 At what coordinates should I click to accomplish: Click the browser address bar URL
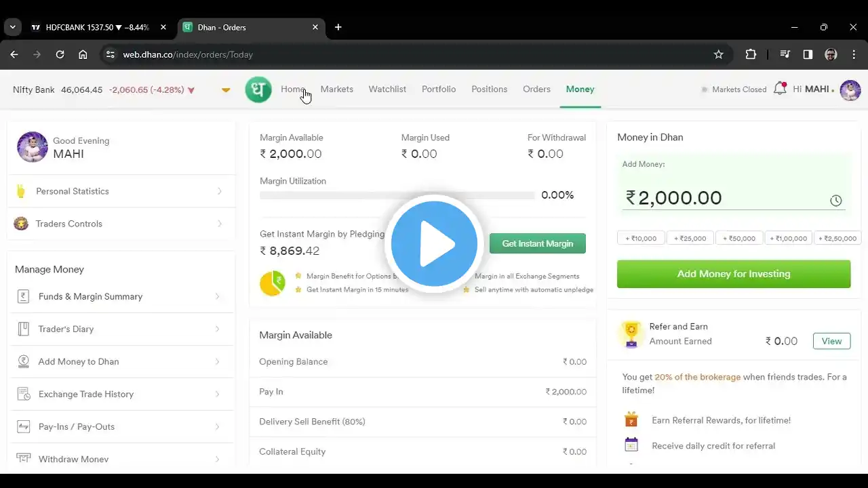click(188, 54)
